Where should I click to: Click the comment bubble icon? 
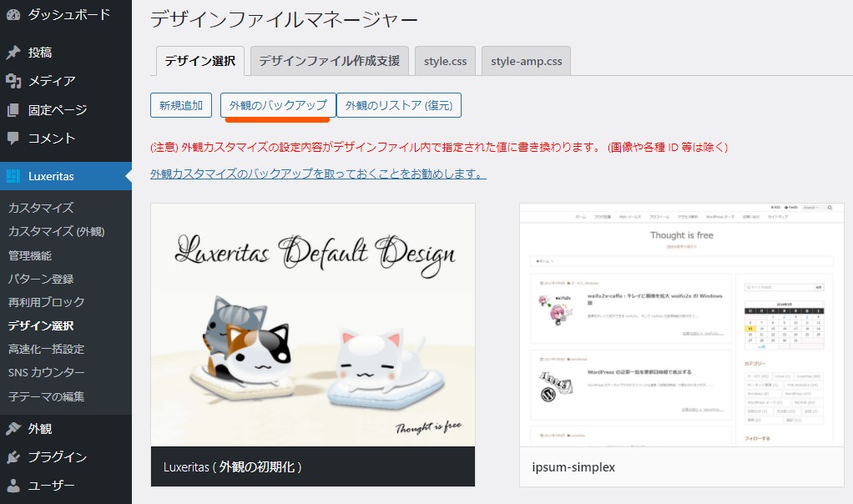(13, 138)
